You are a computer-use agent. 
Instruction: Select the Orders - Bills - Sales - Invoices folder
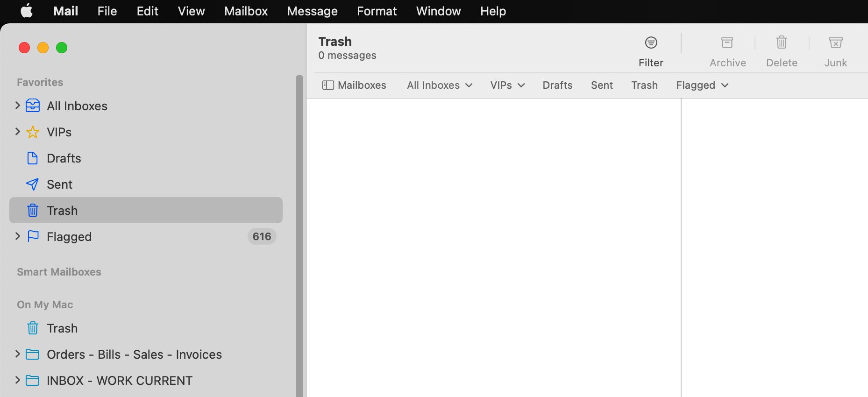pos(146,354)
